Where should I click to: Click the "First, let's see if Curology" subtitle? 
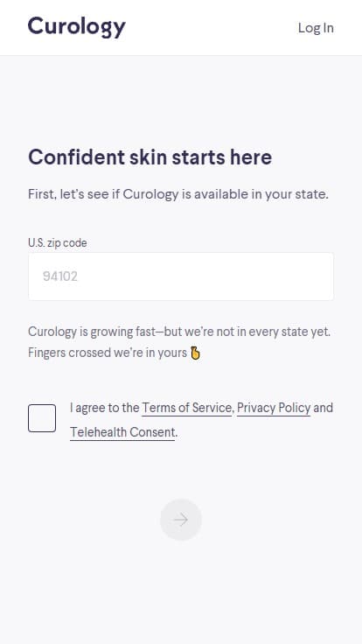click(x=178, y=194)
